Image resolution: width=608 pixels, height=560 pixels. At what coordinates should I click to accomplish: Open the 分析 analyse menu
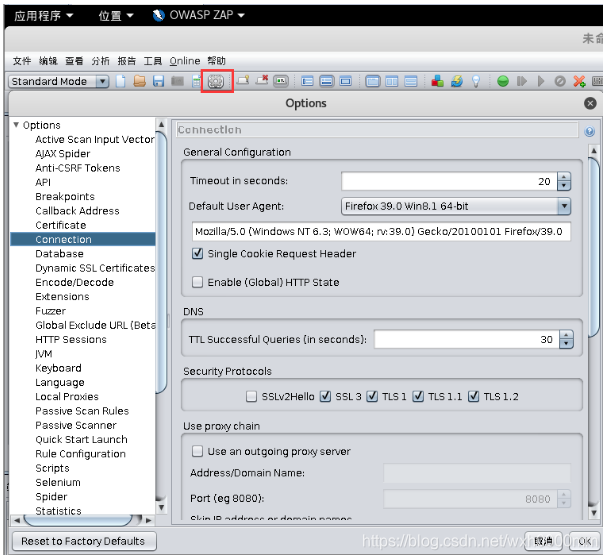(100, 61)
